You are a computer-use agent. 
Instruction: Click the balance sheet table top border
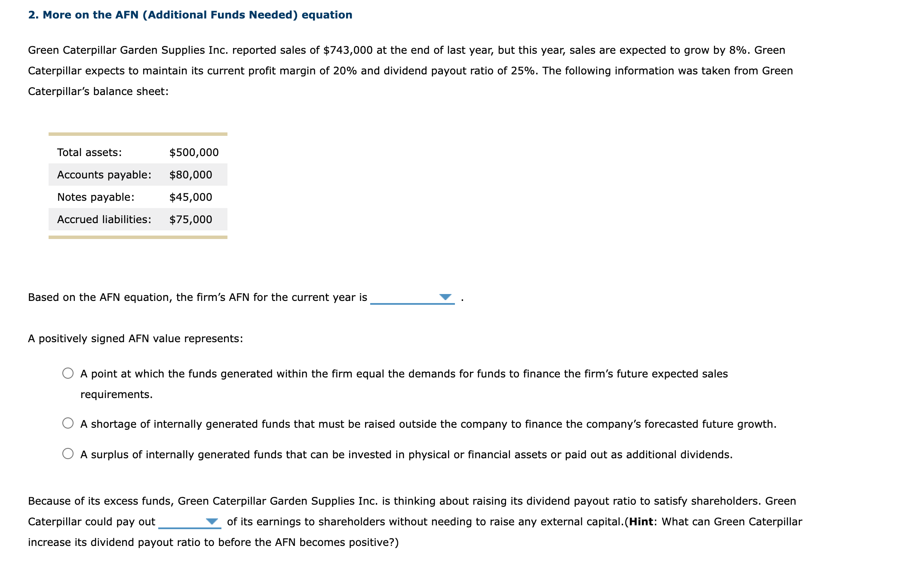[x=138, y=135]
